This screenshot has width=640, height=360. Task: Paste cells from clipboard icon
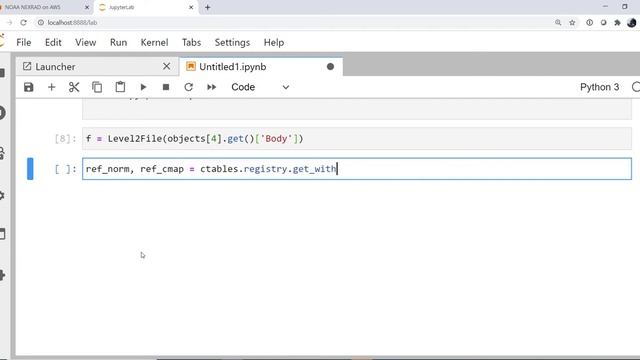120,87
